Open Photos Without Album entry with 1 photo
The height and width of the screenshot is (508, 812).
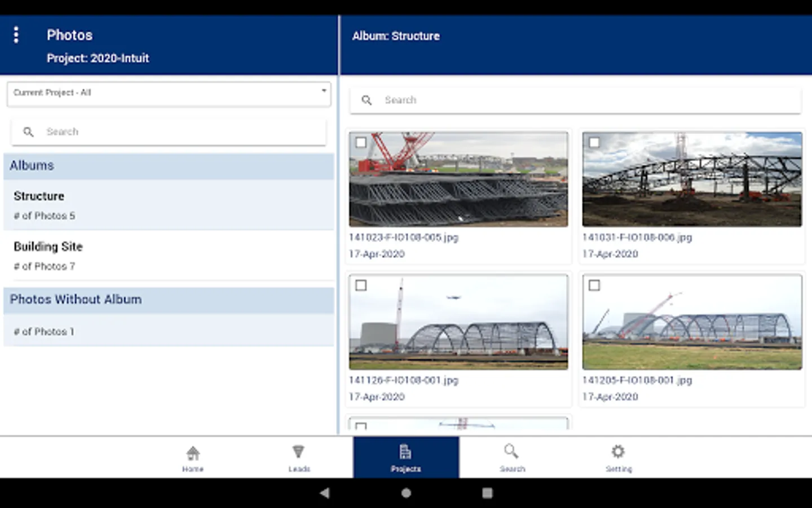tap(169, 331)
